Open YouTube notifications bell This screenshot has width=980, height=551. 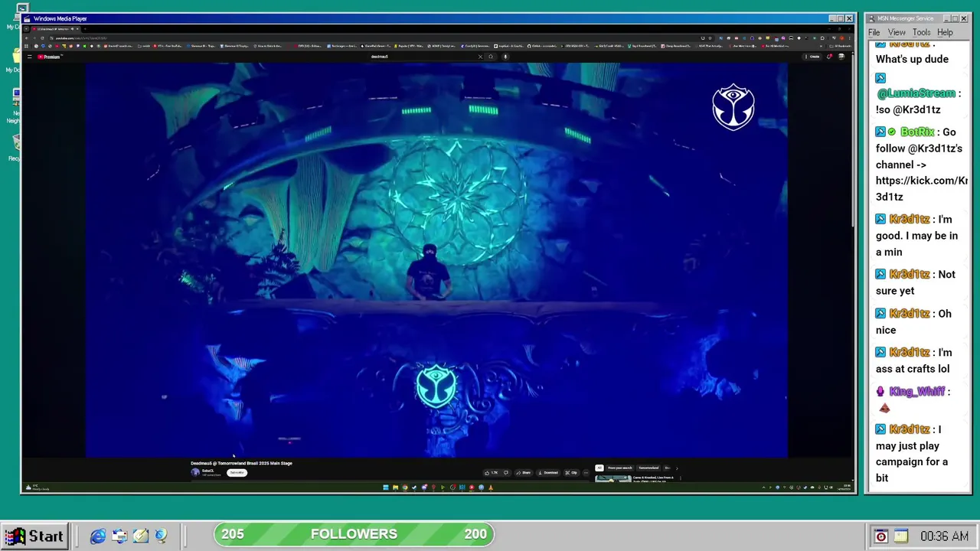(828, 57)
